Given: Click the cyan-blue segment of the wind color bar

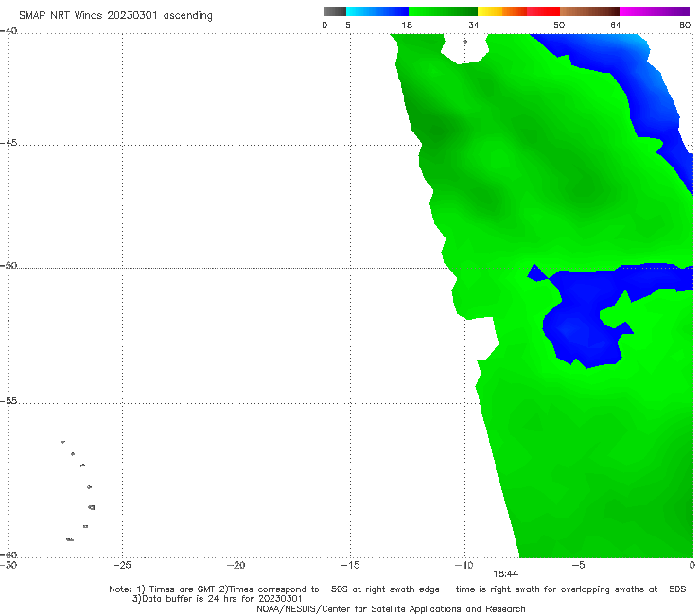Looking at the screenshot, I should [x=377, y=11].
